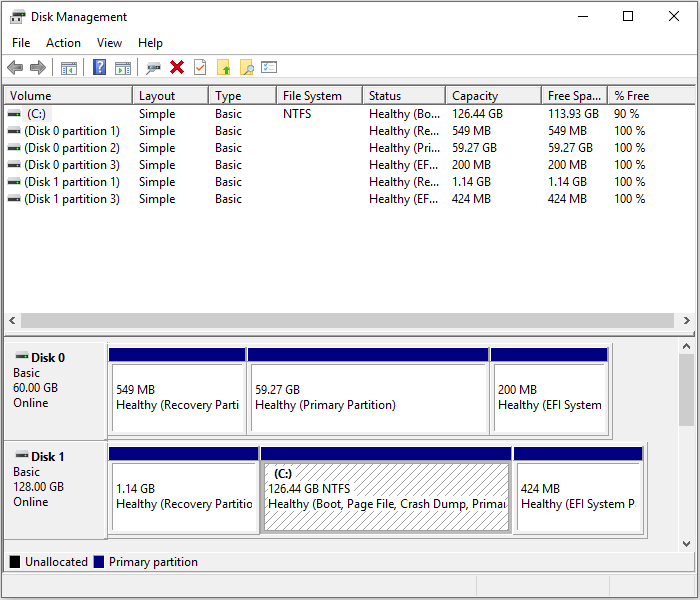Click the down arrow of disk pane scrollbar
700x600 pixels.
[x=686, y=544]
